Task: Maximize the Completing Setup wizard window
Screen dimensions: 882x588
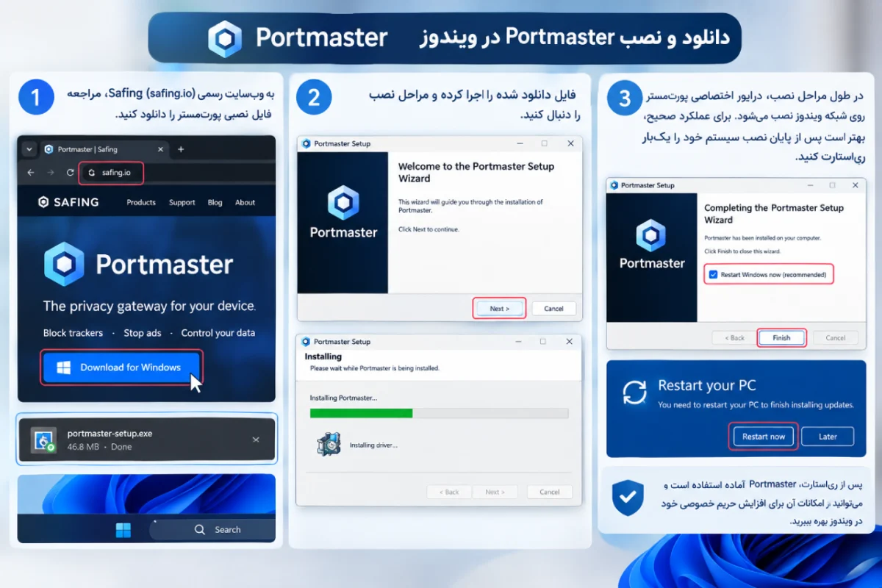Action: coord(832,185)
